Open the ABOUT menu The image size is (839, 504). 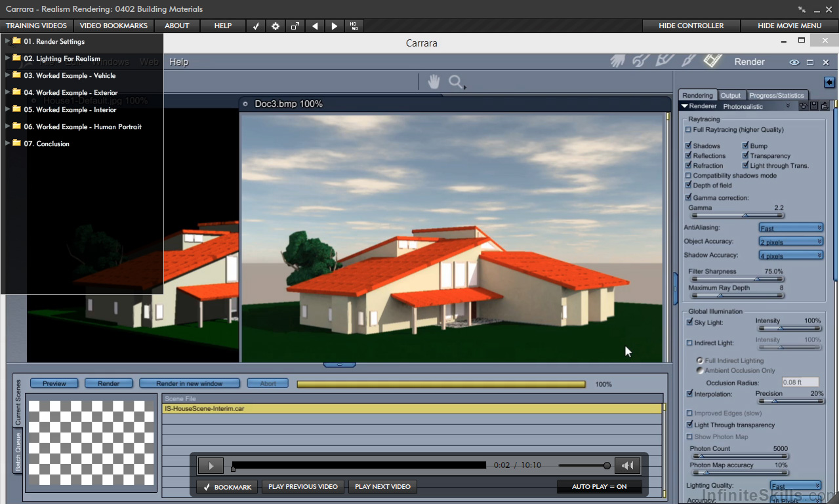[176, 26]
